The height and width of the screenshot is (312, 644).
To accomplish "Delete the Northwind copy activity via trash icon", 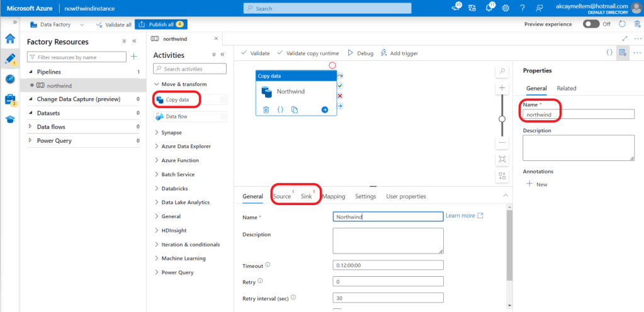I will 266,109.
